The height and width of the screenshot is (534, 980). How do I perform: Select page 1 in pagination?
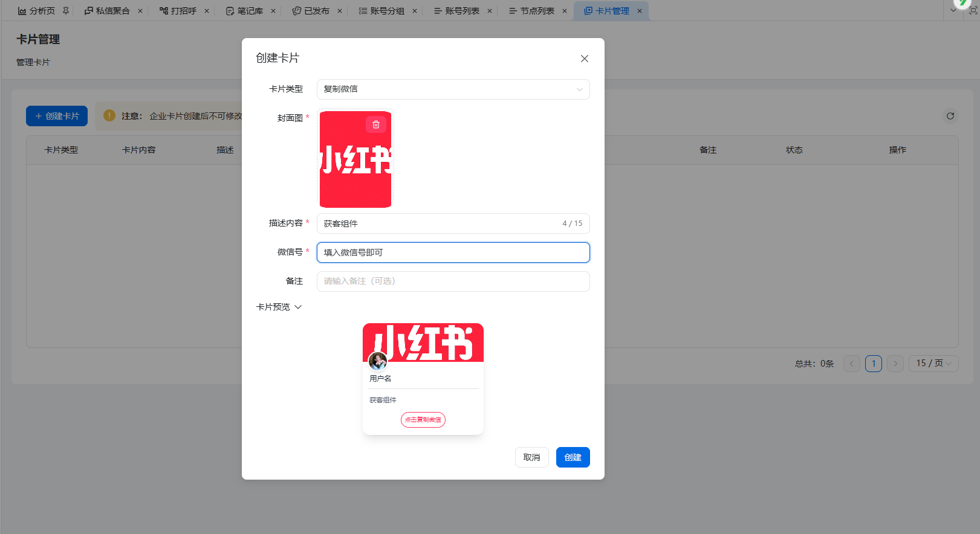[x=874, y=364]
